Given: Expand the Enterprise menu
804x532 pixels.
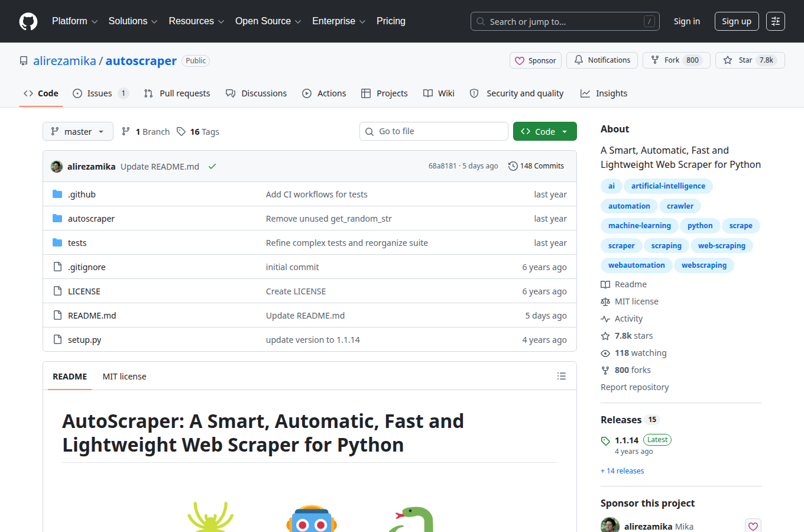Looking at the screenshot, I should coord(339,21).
